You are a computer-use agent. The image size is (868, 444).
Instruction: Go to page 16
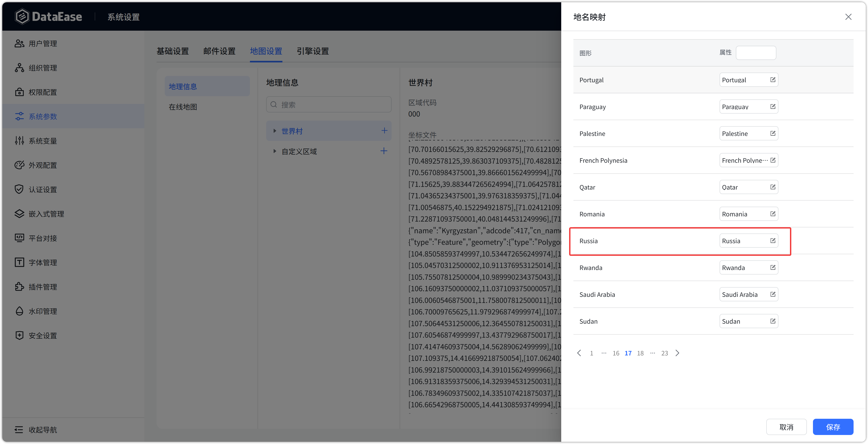point(616,353)
